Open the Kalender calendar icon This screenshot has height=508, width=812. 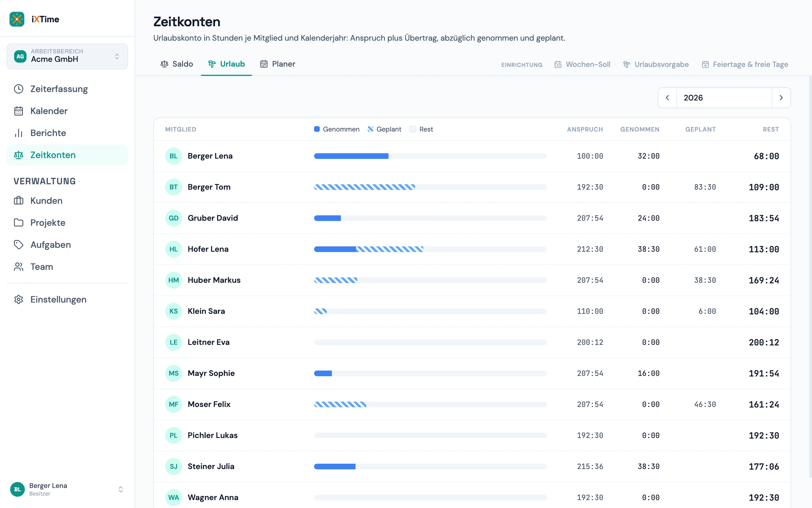click(x=18, y=111)
